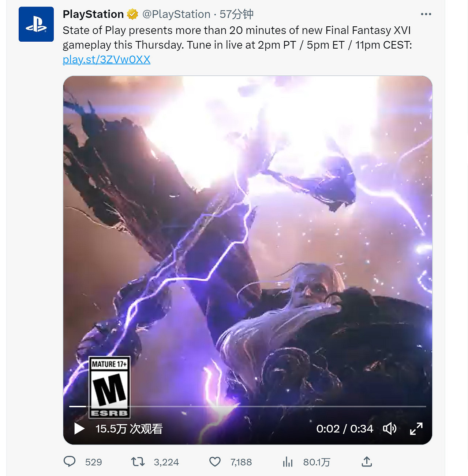
Task: Like the tweet with heart icon
Action: click(x=215, y=462)
